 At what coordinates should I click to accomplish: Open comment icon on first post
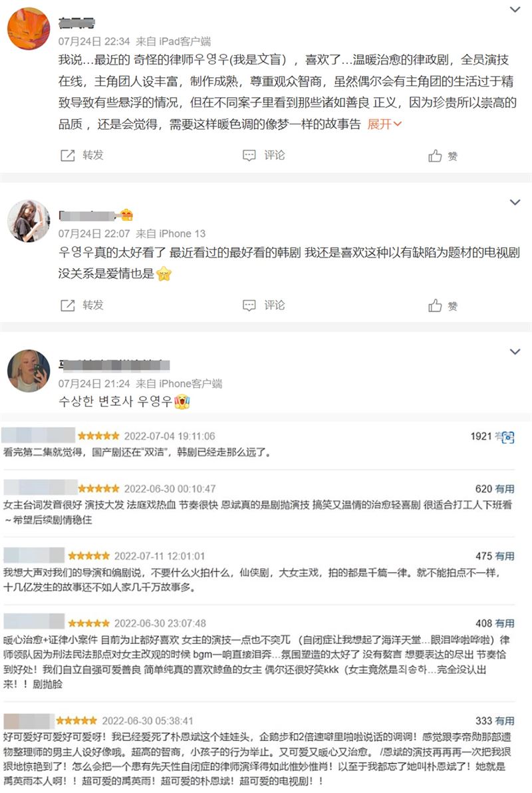[x=249, y=155]
